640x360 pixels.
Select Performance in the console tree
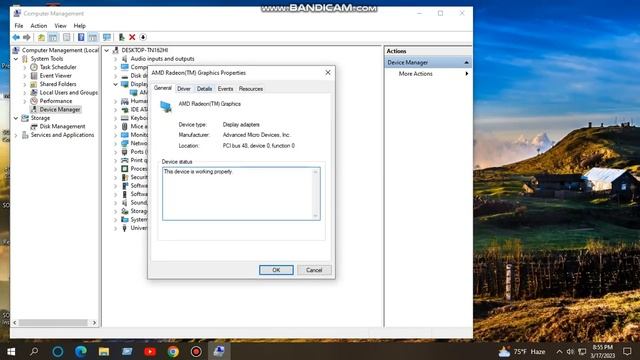[56, 101]
